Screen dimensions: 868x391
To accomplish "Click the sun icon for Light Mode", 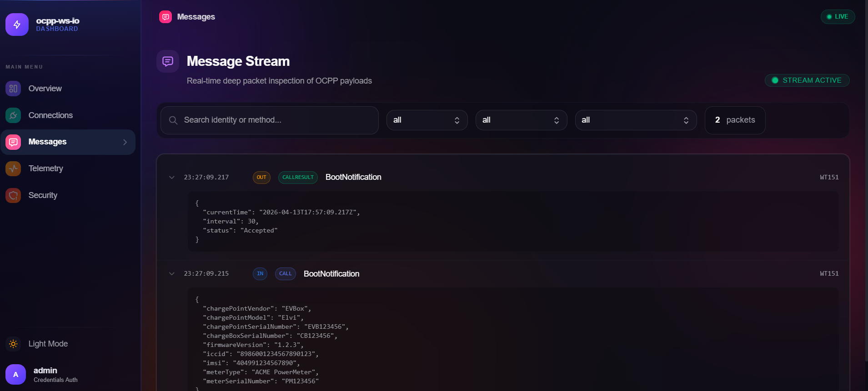I will [x=13, y=344].
